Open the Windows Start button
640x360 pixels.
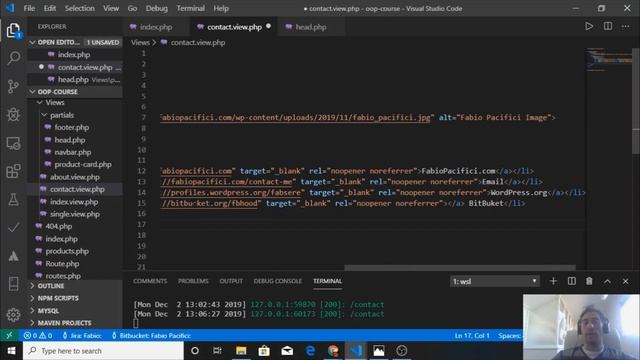coord(11,351)
